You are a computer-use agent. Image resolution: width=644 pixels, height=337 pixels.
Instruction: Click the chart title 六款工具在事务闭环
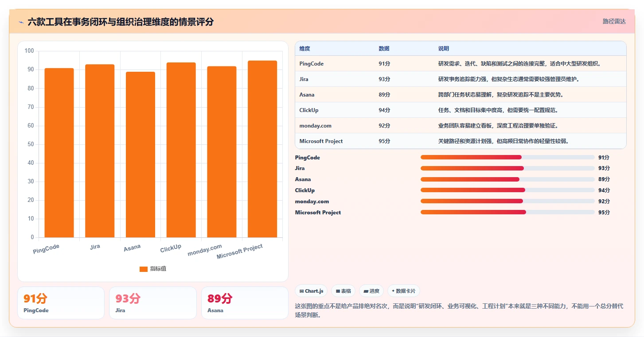point(121,22)
